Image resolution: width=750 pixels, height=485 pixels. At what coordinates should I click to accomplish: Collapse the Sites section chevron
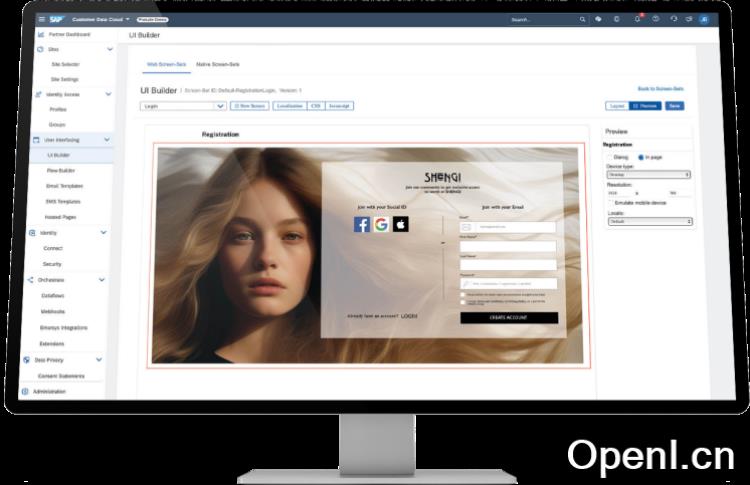(x=110, y=49)
